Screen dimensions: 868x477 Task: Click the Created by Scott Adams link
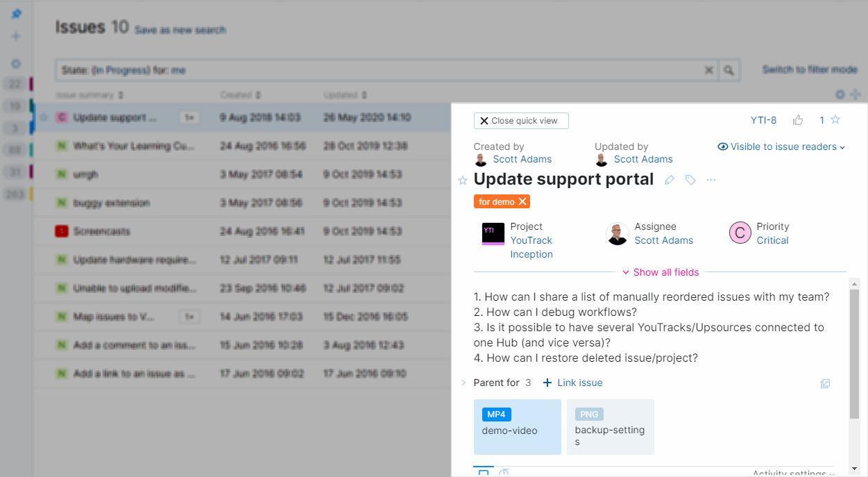522,159
